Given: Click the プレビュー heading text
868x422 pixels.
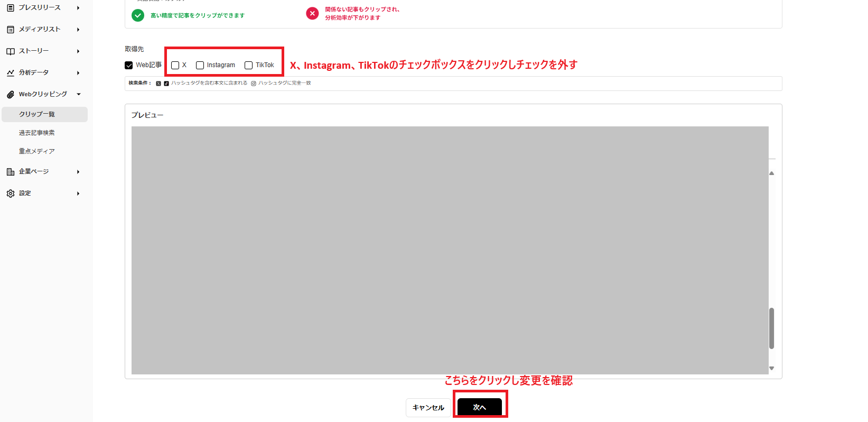Looking at the screenshot, I should (147, 115).
